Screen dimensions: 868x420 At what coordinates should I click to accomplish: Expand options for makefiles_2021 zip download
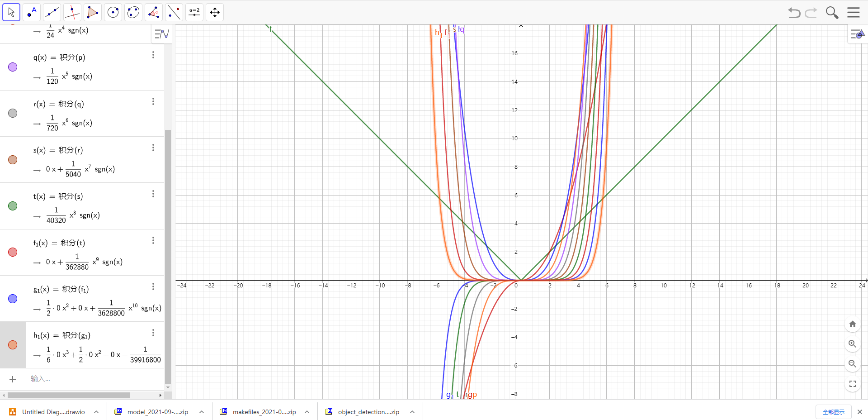pyautogui.click(x=307, y=412)
